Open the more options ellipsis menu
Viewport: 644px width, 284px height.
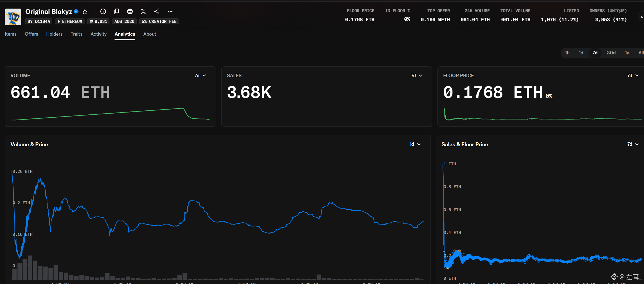pyautogui.click(x=170, y=11)
